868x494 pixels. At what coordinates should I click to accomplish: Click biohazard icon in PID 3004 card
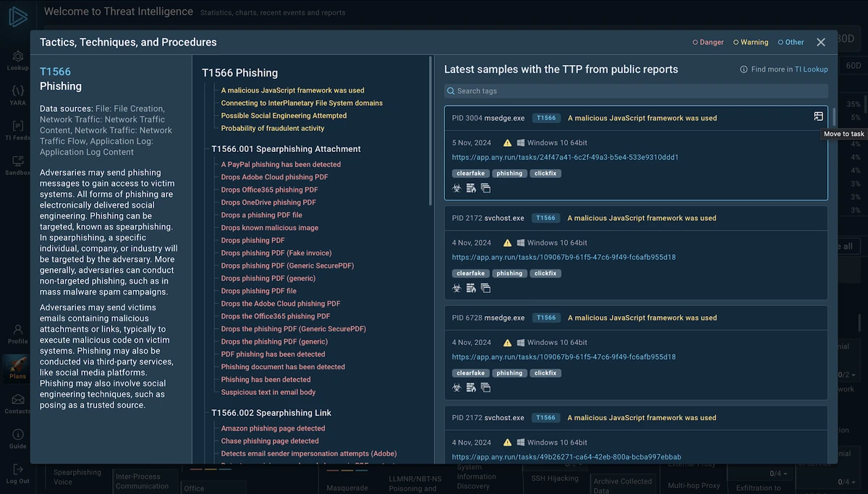[x=456, y=188]
